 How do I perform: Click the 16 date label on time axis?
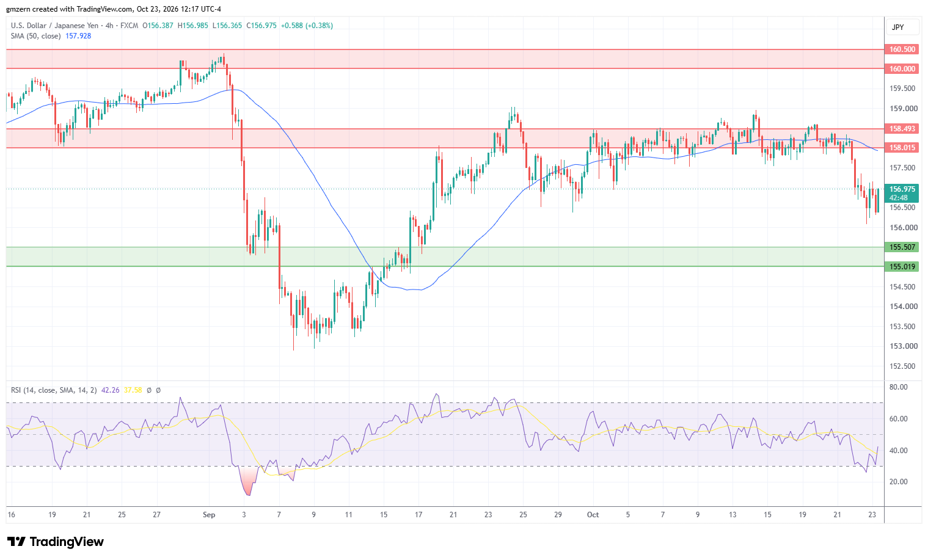coord(11,515)
